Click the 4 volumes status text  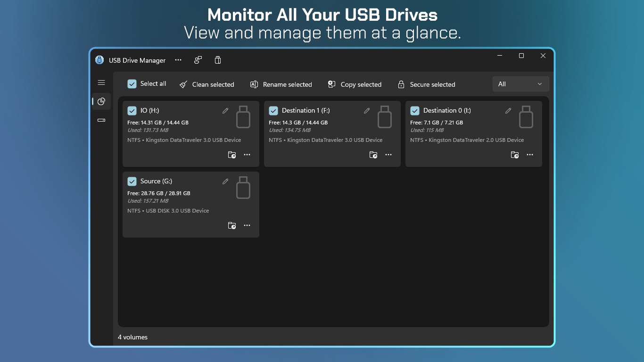click(x=133, y=337)
